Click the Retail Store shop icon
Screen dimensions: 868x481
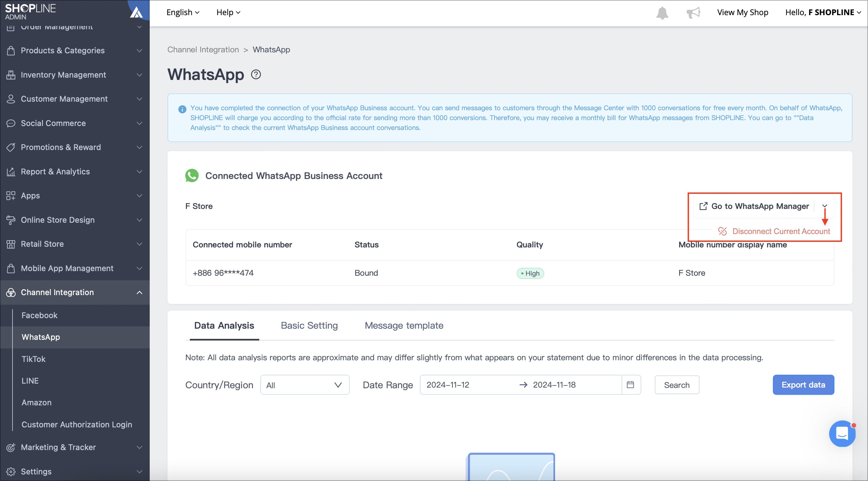coord(11,244)
